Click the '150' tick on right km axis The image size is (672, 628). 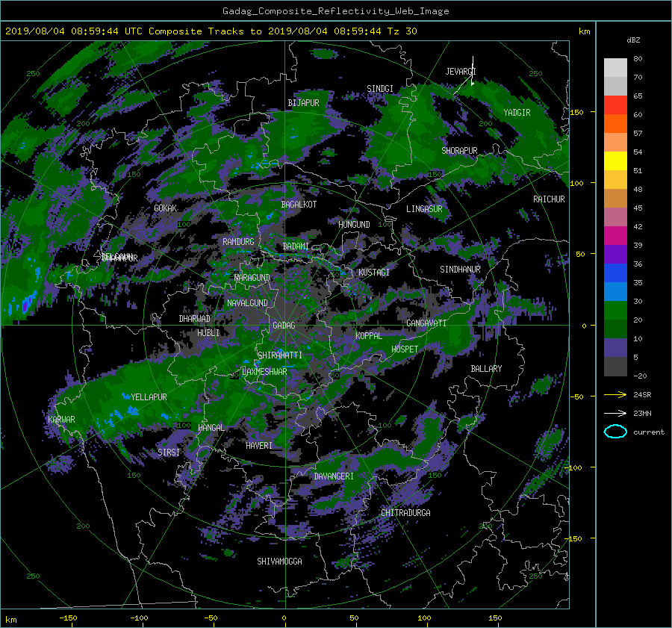click(576, 112)
